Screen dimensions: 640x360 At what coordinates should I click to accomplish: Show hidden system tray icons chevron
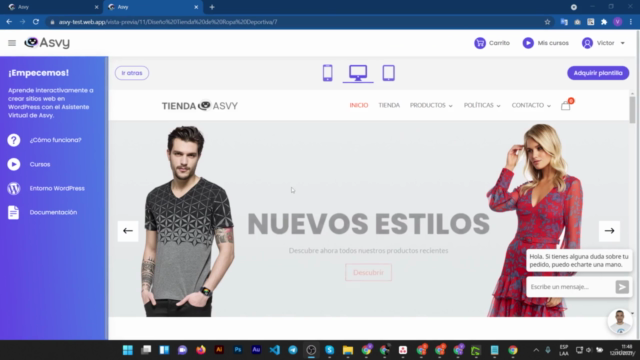click(x=536, y=350)
